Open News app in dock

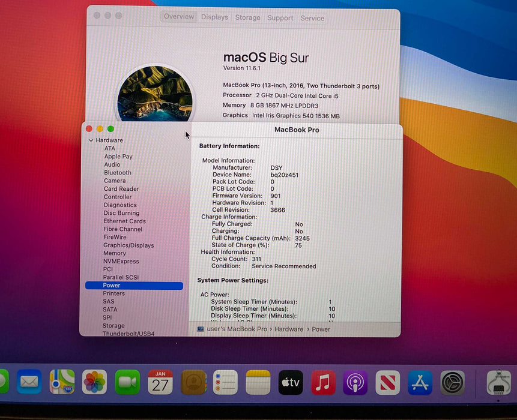pyautogui.click(x=388, y=382)
